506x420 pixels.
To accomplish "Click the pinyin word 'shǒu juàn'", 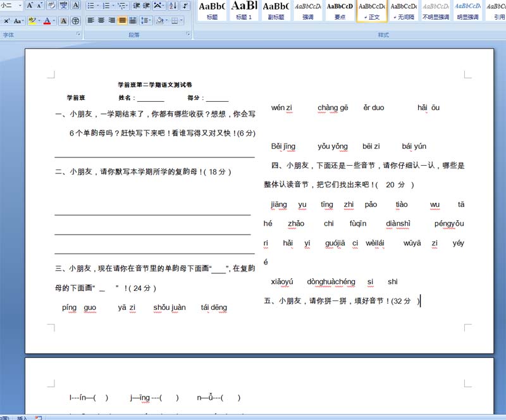I will point(170,307).
